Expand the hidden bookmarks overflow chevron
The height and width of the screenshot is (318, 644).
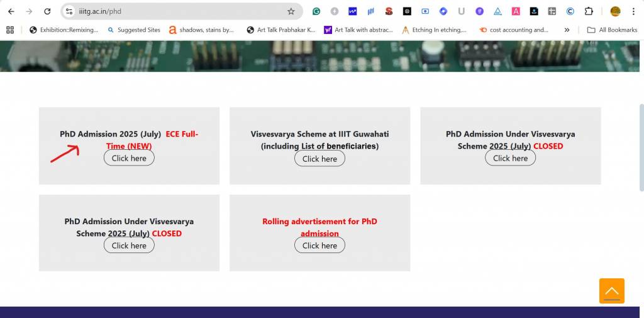pyautogui.click(x=567, y=30)
